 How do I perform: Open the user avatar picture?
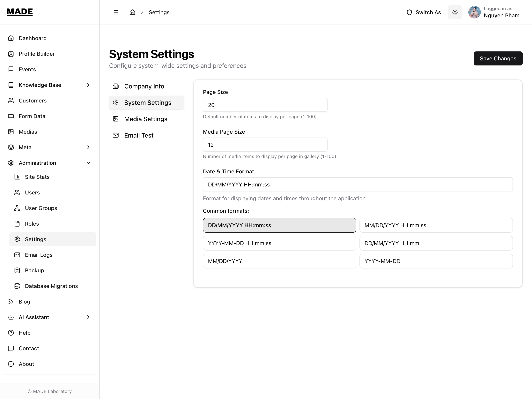point(474,12)
